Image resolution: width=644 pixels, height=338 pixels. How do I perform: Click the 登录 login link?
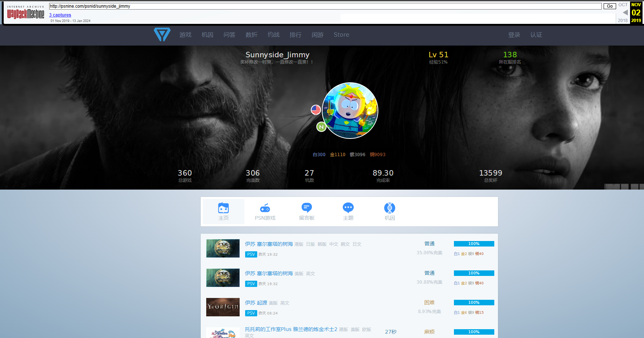[514, 35]
